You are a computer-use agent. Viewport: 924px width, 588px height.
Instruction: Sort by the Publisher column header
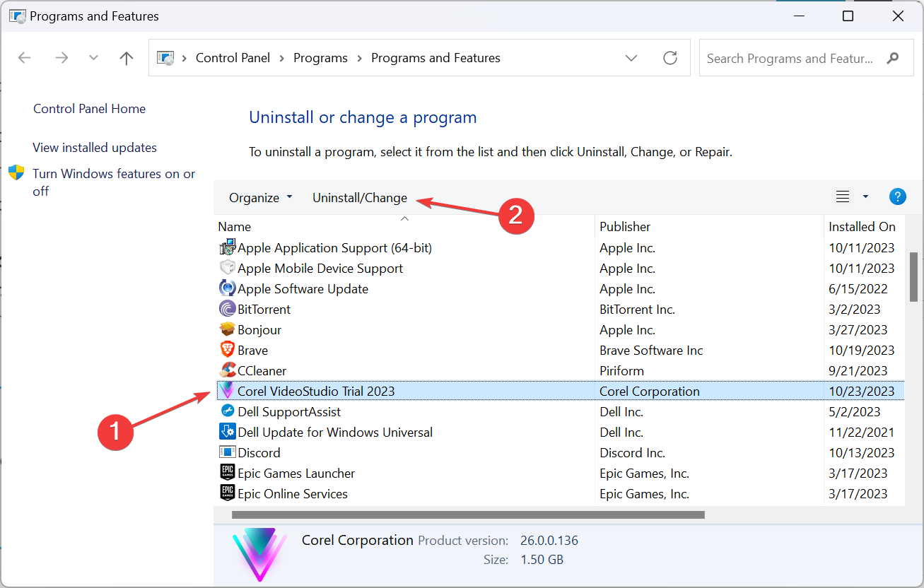(625, 227)
